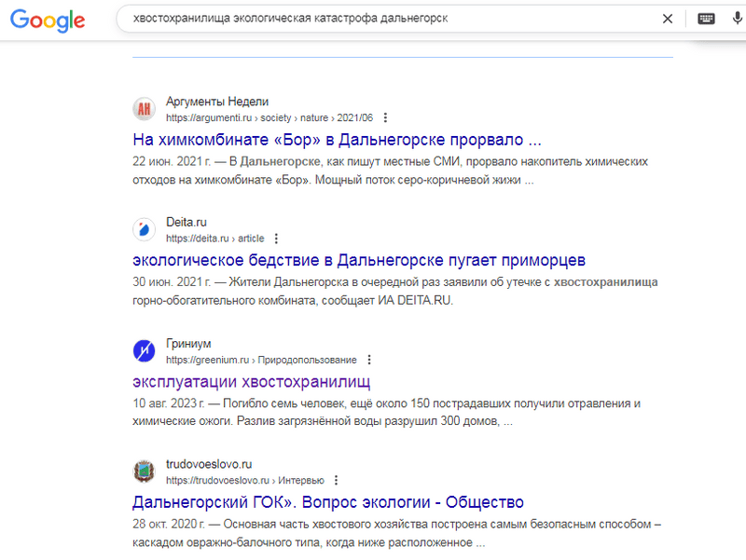The width and height of the screenshot is (746, 560).
Task: Open three-dot menu for greenium.ru result
Action: pos(368,360)
